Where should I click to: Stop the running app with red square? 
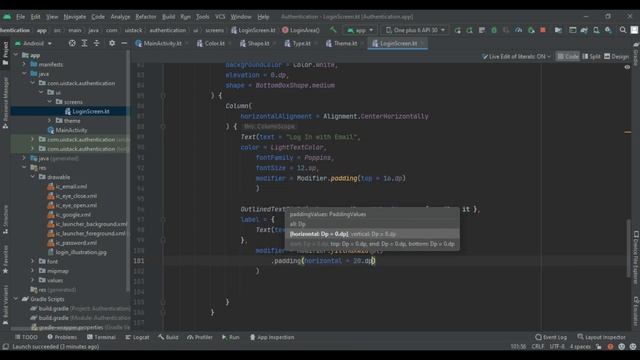click(543, 30)
